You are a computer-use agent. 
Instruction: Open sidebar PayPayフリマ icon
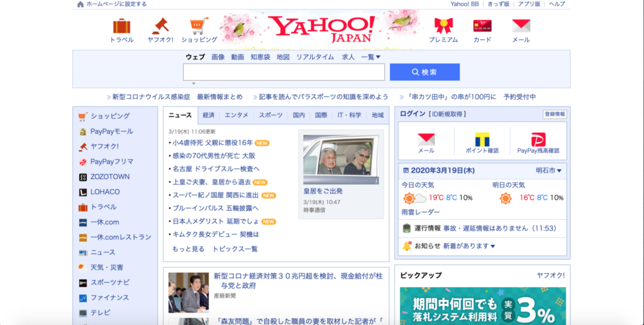tap(83, 162)
